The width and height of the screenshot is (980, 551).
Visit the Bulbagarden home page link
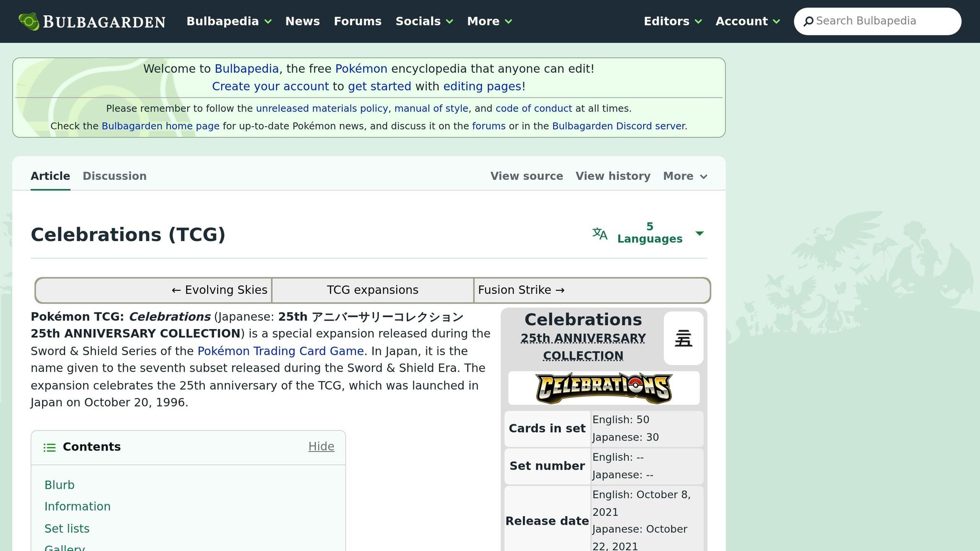pos(160,126)
